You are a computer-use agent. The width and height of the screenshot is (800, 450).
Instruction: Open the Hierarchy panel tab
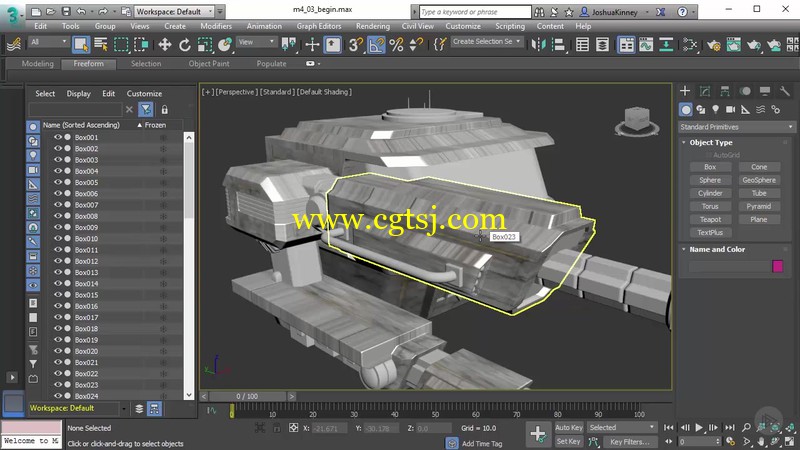724,91
